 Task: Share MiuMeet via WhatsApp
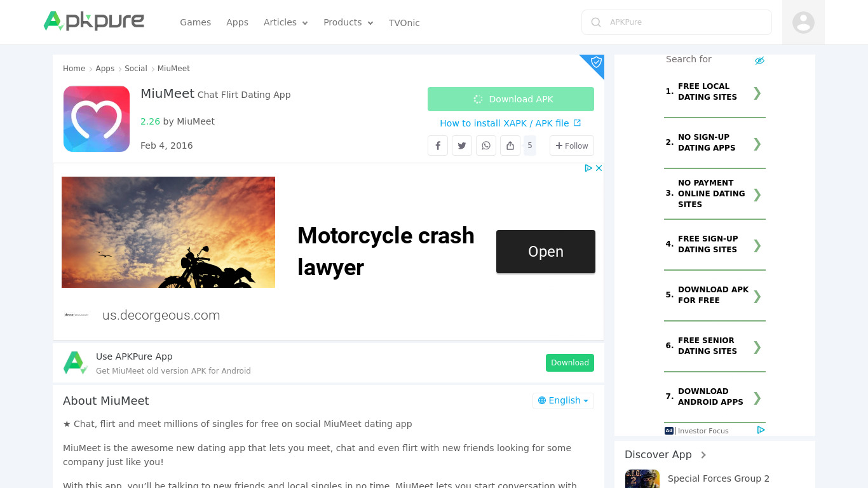click(x=486, y=146)
